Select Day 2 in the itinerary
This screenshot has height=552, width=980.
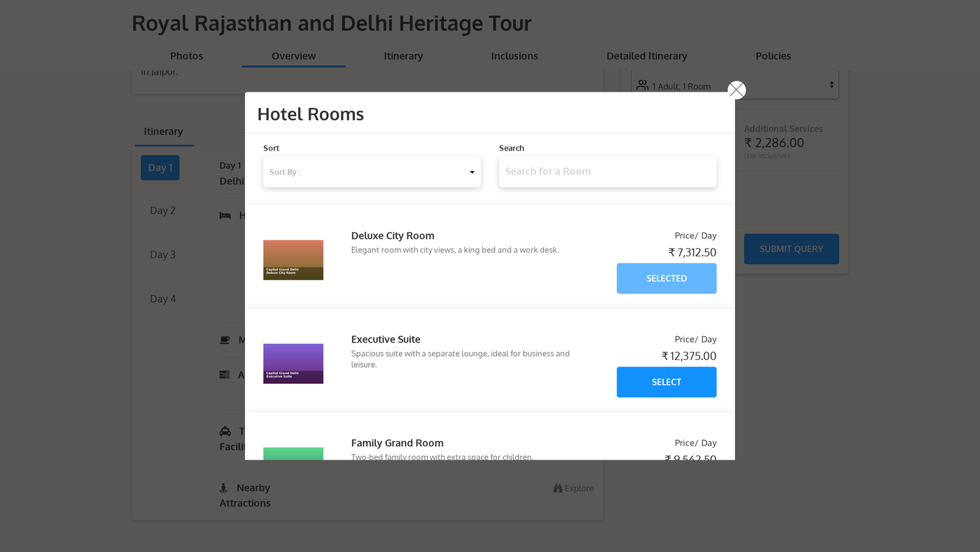click(x=162, y=210)
